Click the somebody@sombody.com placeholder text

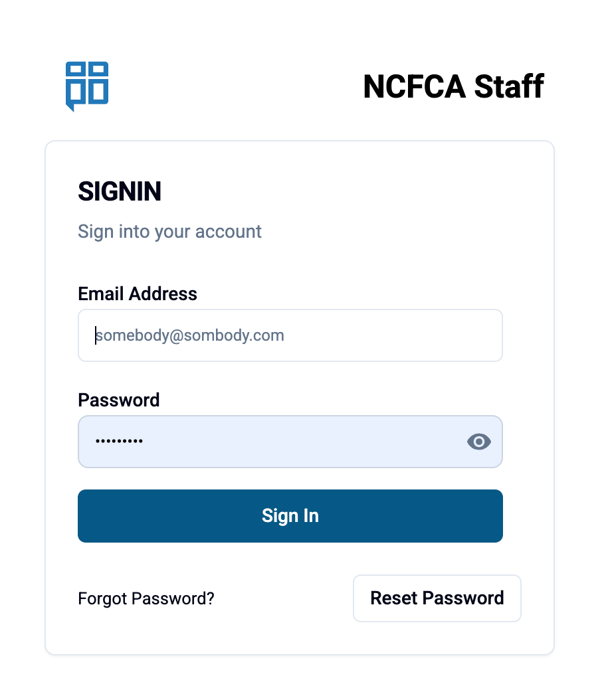click(x=190, y=335)
